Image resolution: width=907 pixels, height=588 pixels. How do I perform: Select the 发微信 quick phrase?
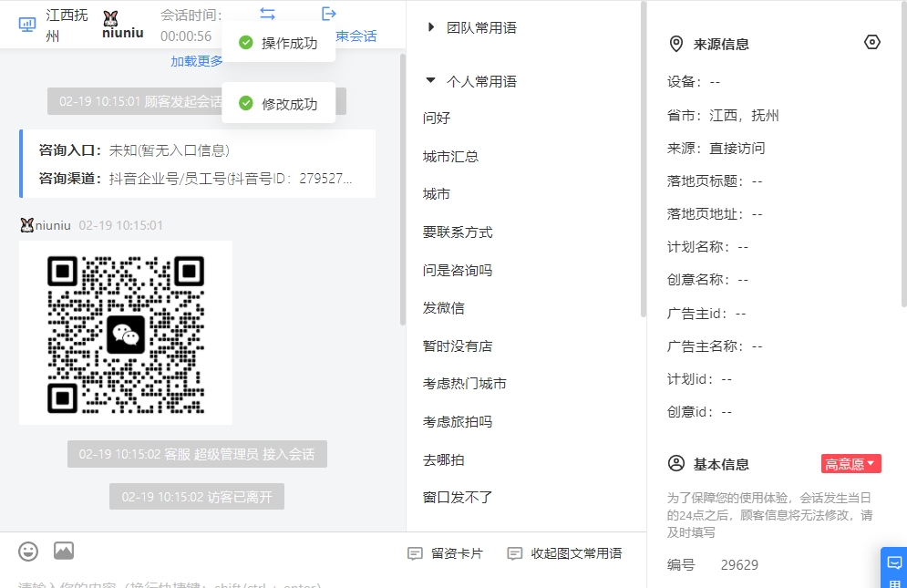[x=444, y=308]
